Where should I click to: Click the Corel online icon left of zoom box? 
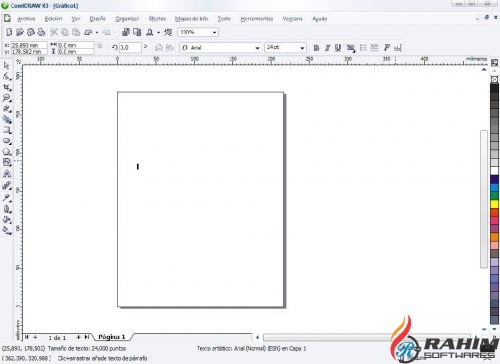pyautogui.click(x=168, y=32)
